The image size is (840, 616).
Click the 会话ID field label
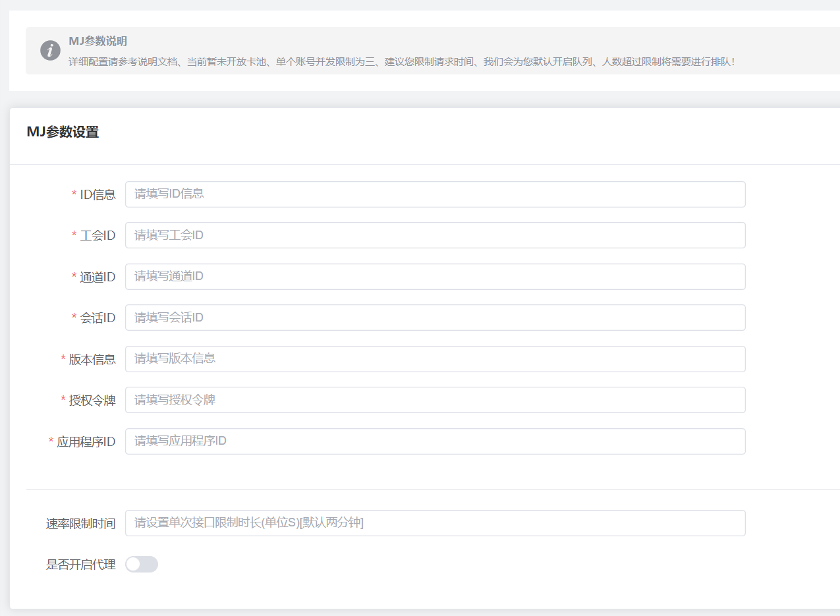98,318
